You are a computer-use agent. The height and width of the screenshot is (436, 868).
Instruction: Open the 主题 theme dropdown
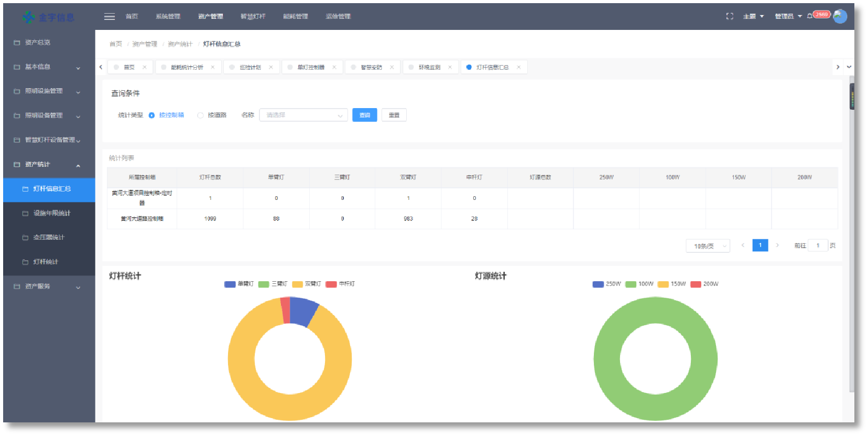[754, 16]
